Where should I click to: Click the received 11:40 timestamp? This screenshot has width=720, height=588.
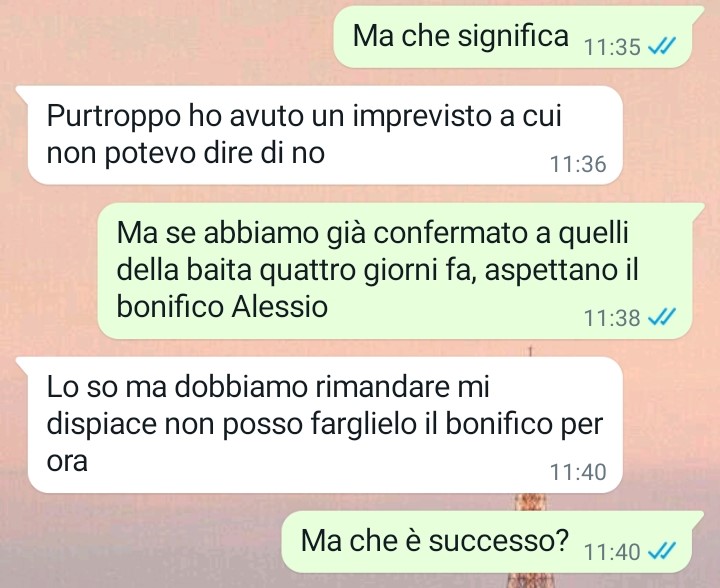tap(578, 472)
